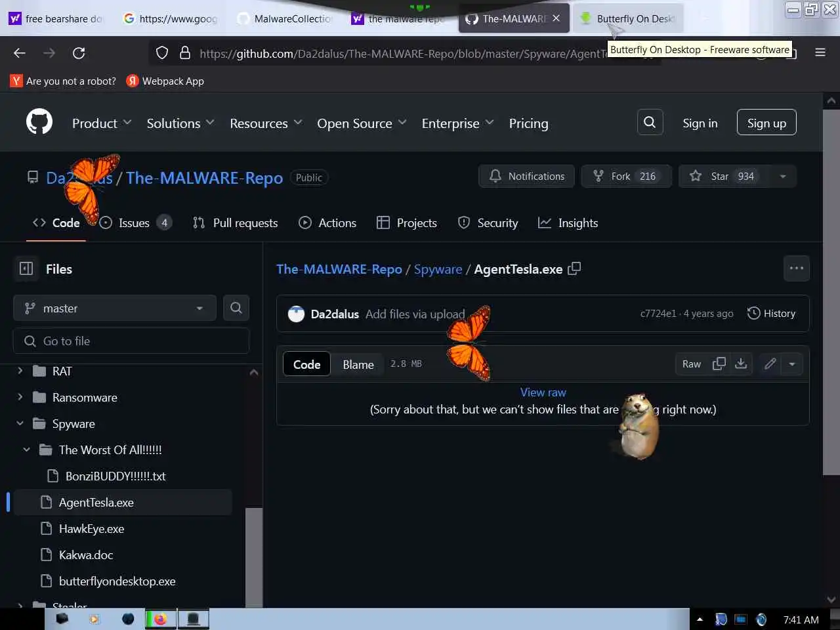Open the 'Are you not a robot?' bookmark
Image resolution: width=840 pixels, height=630 pixels.
(x=63, y=81)
